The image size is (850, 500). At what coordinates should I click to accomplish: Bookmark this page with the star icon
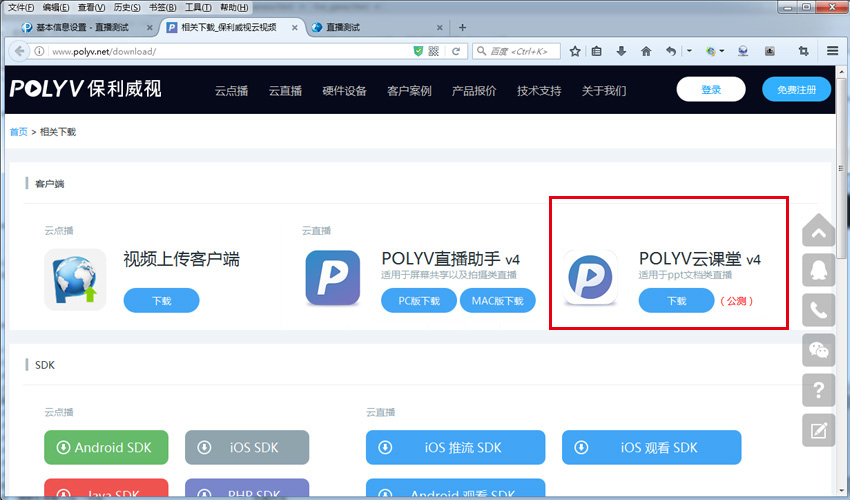click(x=575, y=51)
